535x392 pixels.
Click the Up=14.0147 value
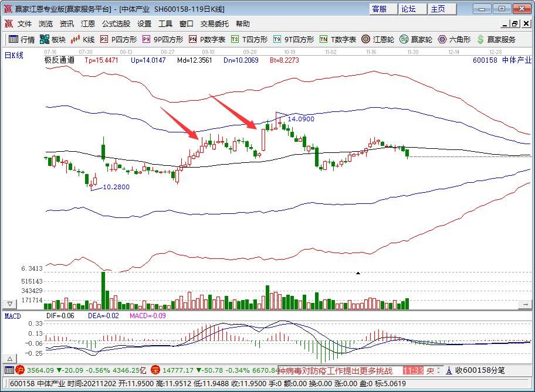pyautogui.click(x=148, y=60)
